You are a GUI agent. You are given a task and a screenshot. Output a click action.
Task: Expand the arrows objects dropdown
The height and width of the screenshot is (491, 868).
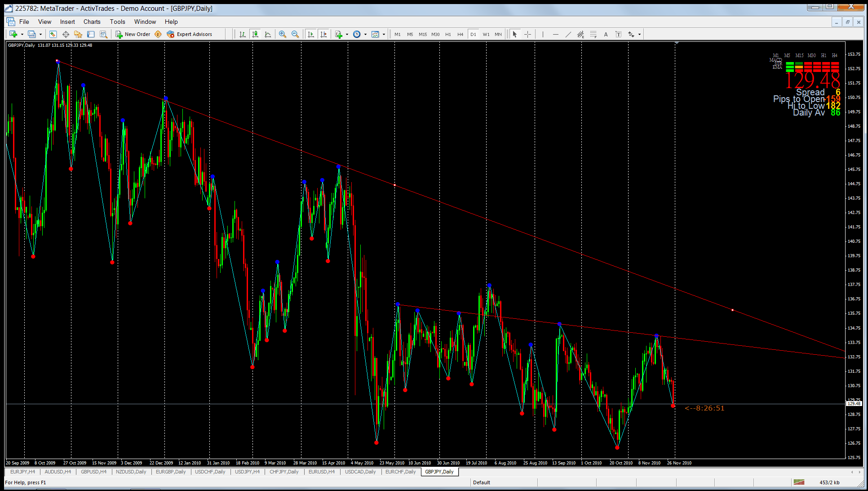point(639,34)
